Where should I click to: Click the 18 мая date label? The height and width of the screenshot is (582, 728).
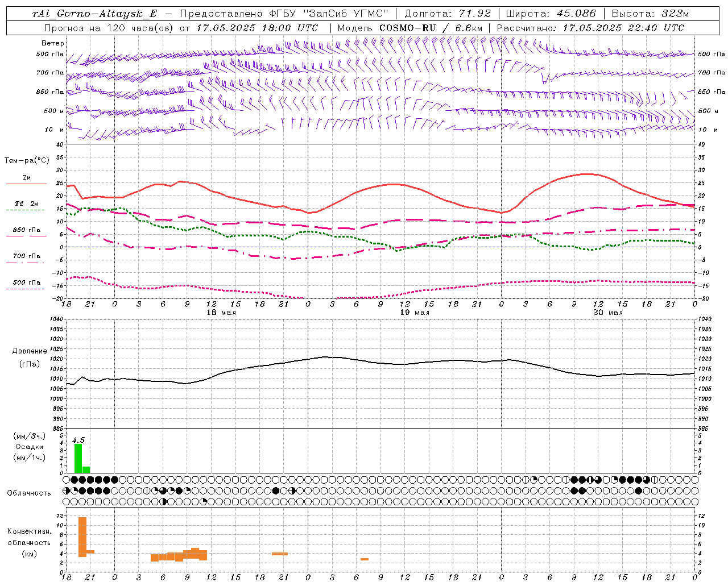click(x=221, y=313)
